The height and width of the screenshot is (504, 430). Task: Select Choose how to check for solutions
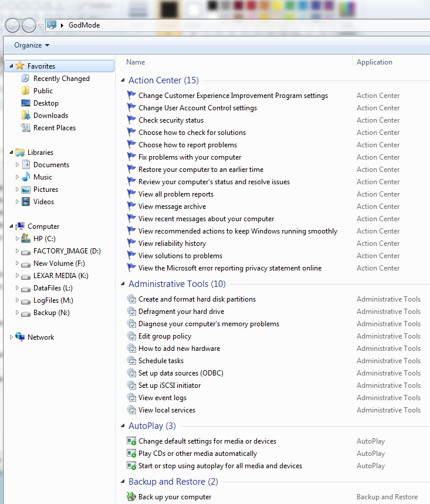192,133
